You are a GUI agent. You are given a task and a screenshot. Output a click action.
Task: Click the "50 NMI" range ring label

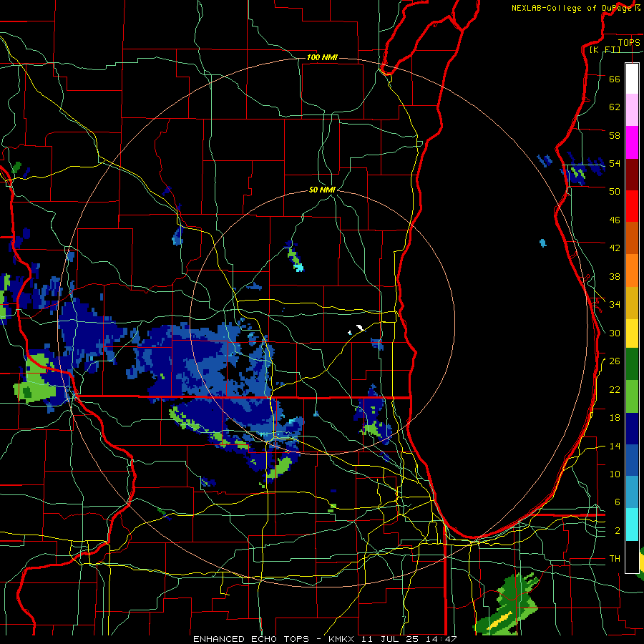click(x=323, y=190)
